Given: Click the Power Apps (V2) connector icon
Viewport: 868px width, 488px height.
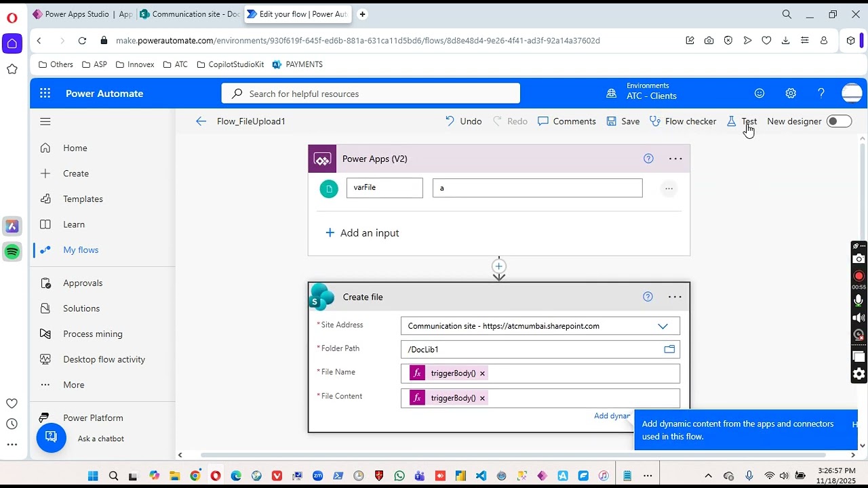Looking at the screenshot, I should point(322,159).
